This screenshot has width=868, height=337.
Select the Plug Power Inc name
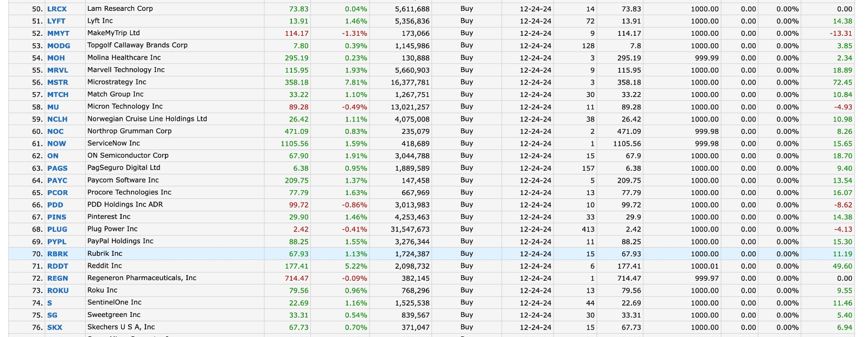[x=112, y=229]
